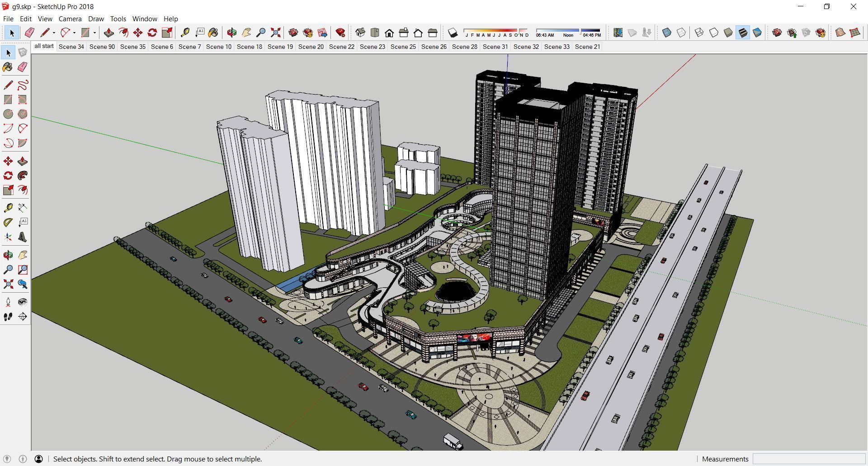
Task: Select Walk footprints tool
Action: (8, 317)
